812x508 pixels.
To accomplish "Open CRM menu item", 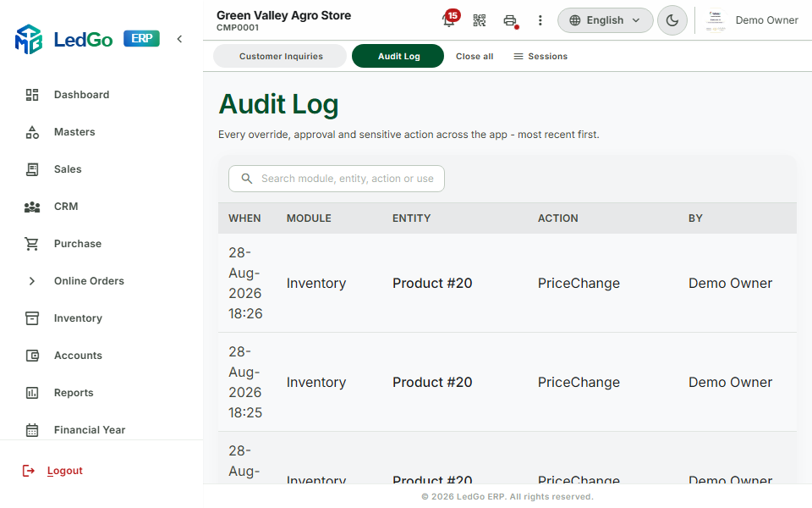I will pyautogui.click(x=66, y=207).
